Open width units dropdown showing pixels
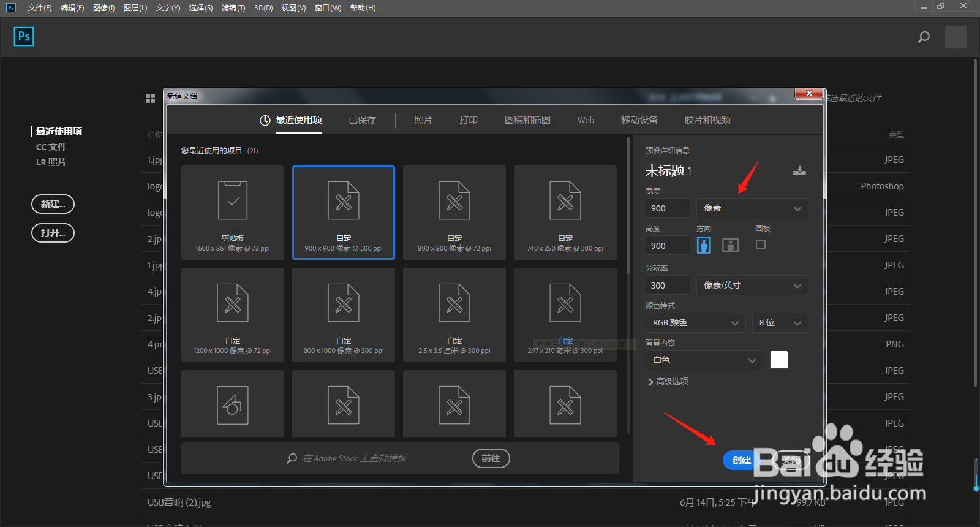The height and width of the screenshot is (527, 980). tap(752, 208)
